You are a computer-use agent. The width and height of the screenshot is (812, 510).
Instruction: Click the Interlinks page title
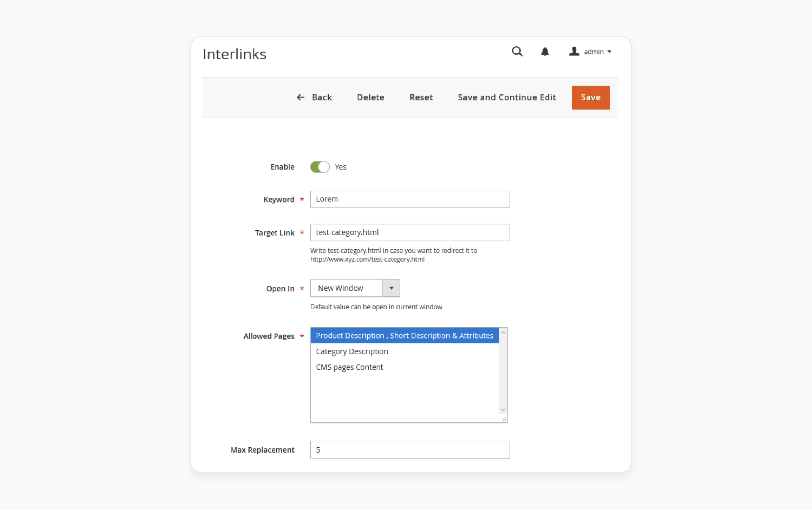click(234, 54)
